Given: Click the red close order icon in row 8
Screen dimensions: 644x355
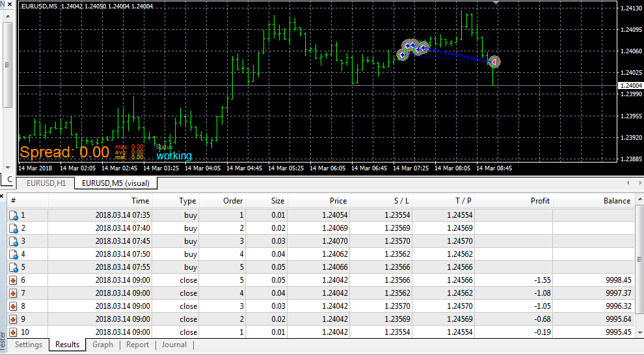Looking at the screenshot, I should pyautogui.click(x=13, y=307).
